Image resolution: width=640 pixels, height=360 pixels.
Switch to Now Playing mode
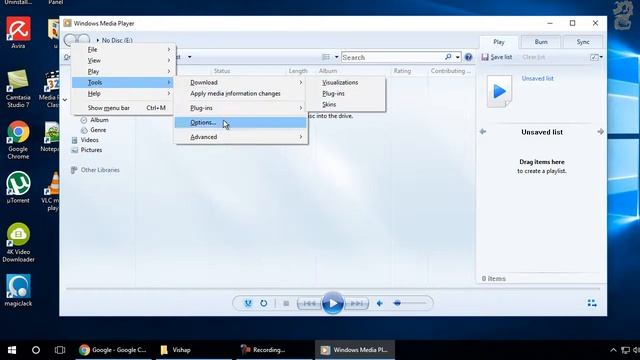(592, 303)
